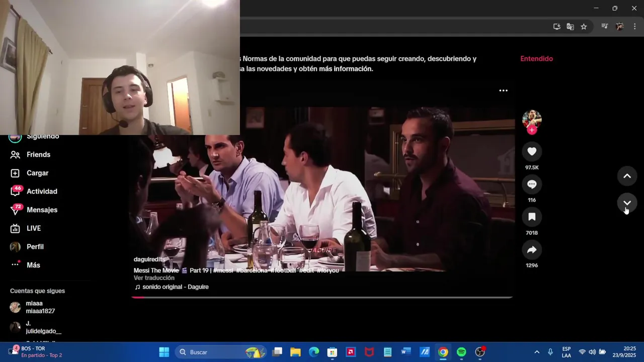Open LIVE section in sidebar
This screenshot has height=362, width=644.
[34, 228]
